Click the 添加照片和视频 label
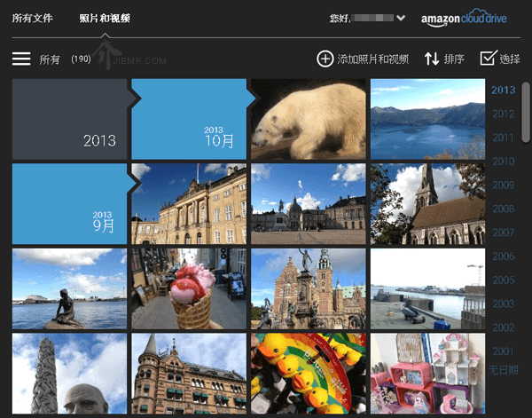The image size is (532, 418). pyautogui.click(x=373, y=59)
